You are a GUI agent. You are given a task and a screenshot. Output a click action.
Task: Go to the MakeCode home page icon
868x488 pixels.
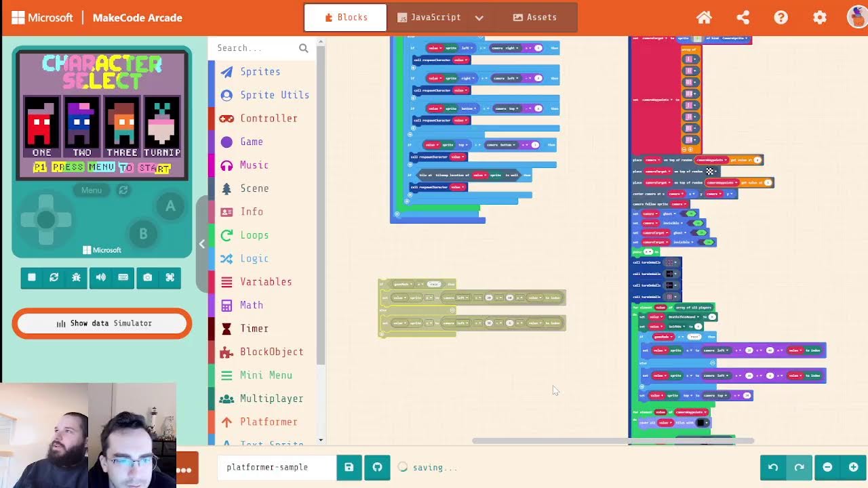(704, 18)
